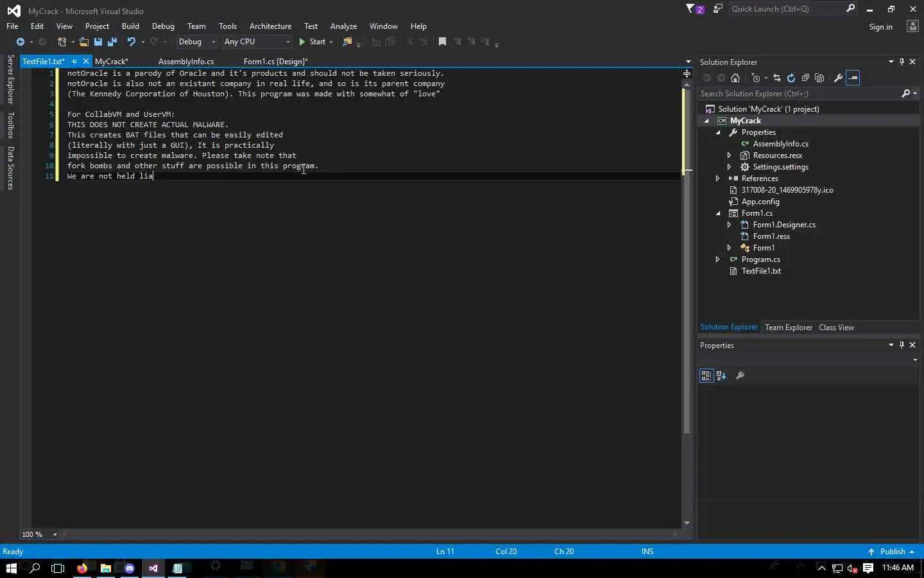Open Discord from the Windows taskbar
The width and height of the screenshot is (924, 578).
[x=130, y=568]
